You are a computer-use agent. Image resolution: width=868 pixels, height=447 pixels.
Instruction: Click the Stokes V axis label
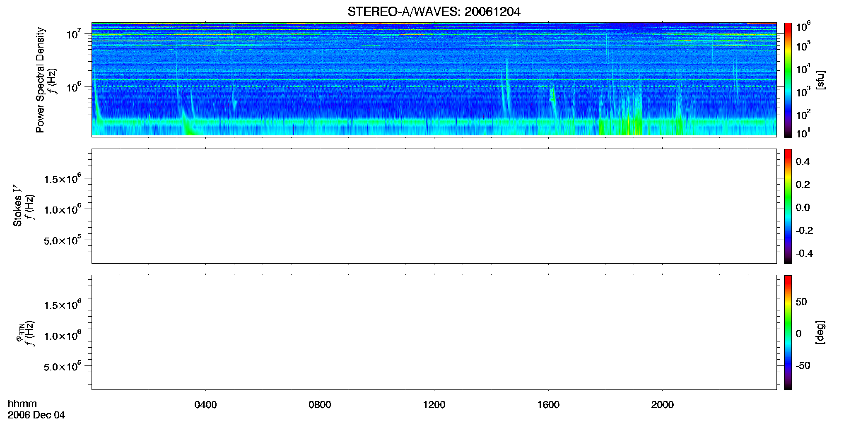coord(17,206)
